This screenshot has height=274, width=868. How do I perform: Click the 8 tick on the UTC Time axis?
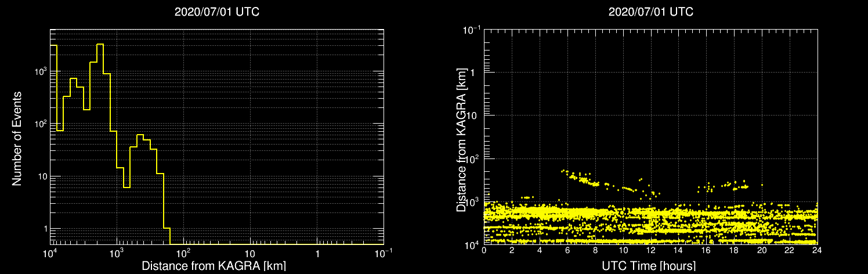[595, 250]
